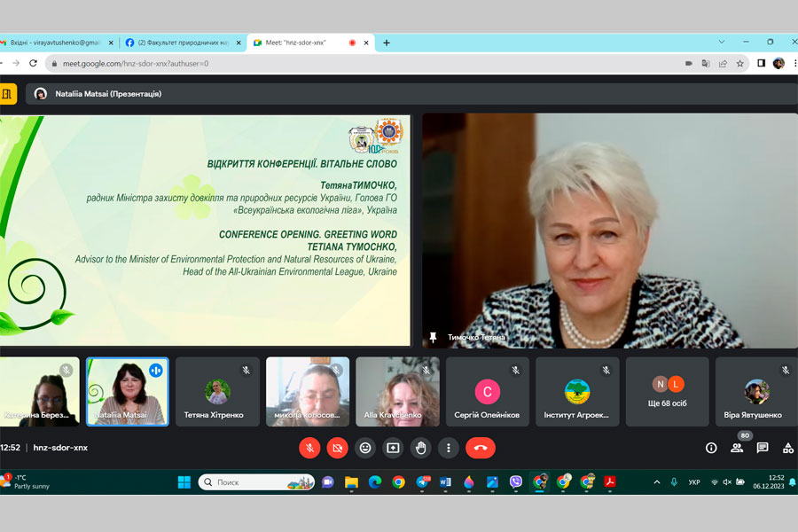This screenshot has height=532, width=798.
Task: Click the pin icon beside Тимочко Тетяна
Action: click(433, 337)
